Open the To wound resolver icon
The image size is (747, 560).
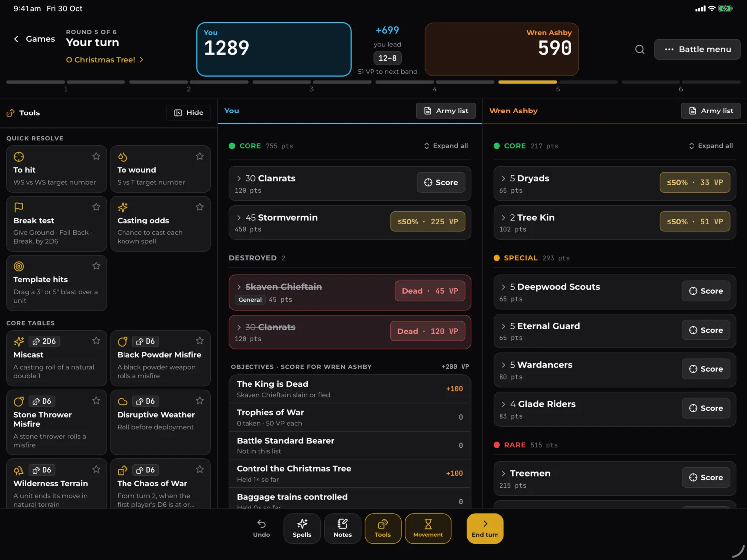(x=123, y=157)
